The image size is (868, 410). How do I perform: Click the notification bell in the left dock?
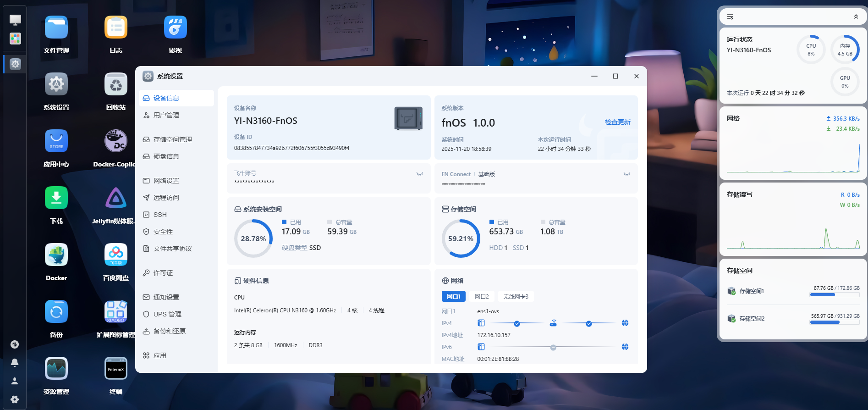pyautogui.click(x=15, y=363)
